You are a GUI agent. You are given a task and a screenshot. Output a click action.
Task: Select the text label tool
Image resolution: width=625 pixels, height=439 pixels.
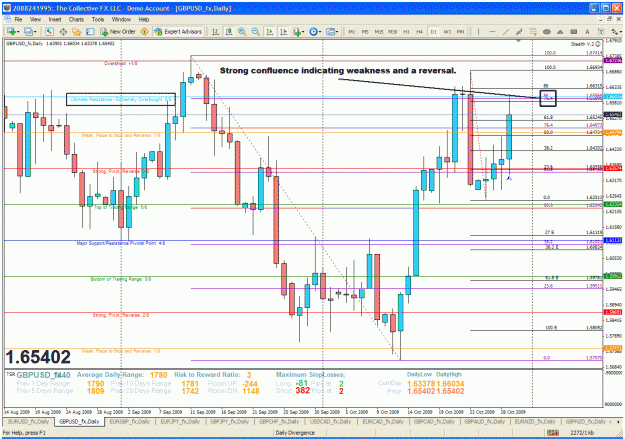(601, 31)
